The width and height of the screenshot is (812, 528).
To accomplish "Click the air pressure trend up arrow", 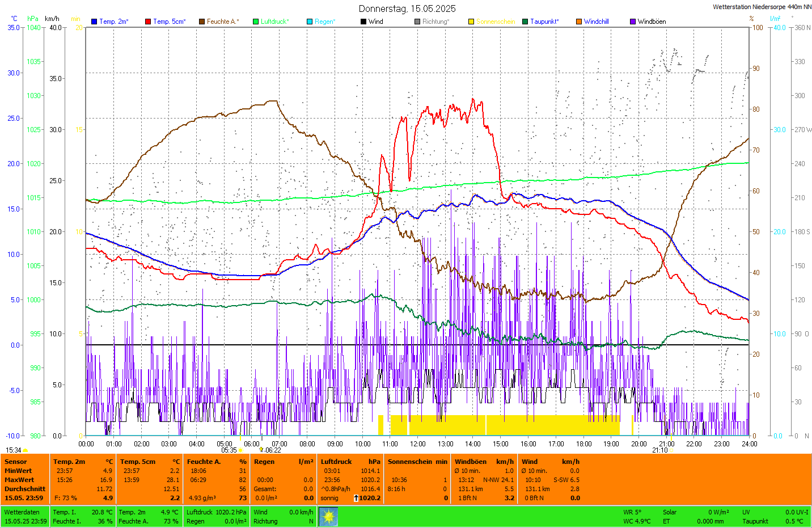I will click(x=356, y=498).
